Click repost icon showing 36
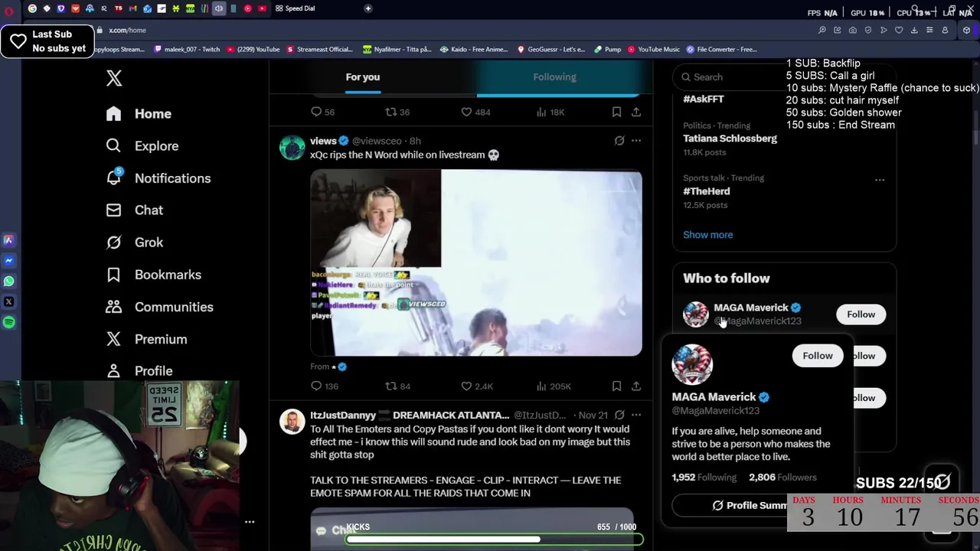Image resolution: width=980 pixels, height=551 pixels. coord(390,112)
